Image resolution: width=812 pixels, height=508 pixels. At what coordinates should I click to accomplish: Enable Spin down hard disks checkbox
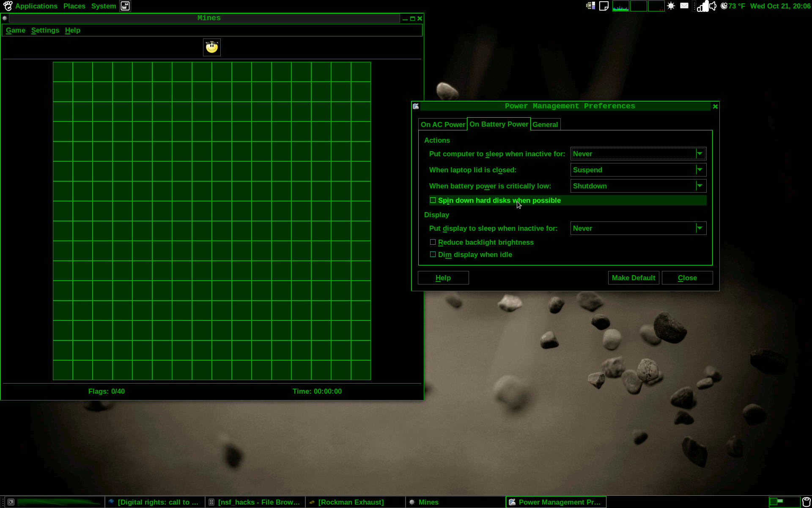coord(433,200)
